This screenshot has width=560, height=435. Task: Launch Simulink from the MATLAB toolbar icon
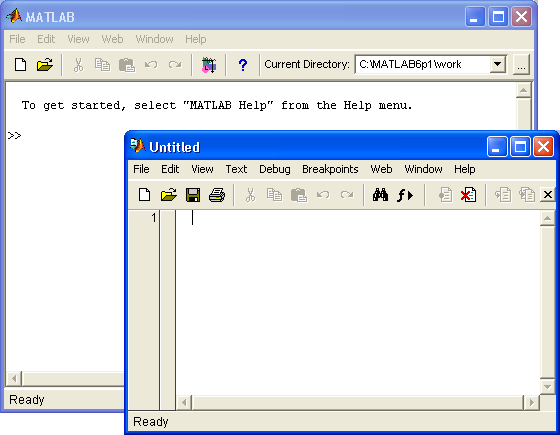click(x=209, y=65)
